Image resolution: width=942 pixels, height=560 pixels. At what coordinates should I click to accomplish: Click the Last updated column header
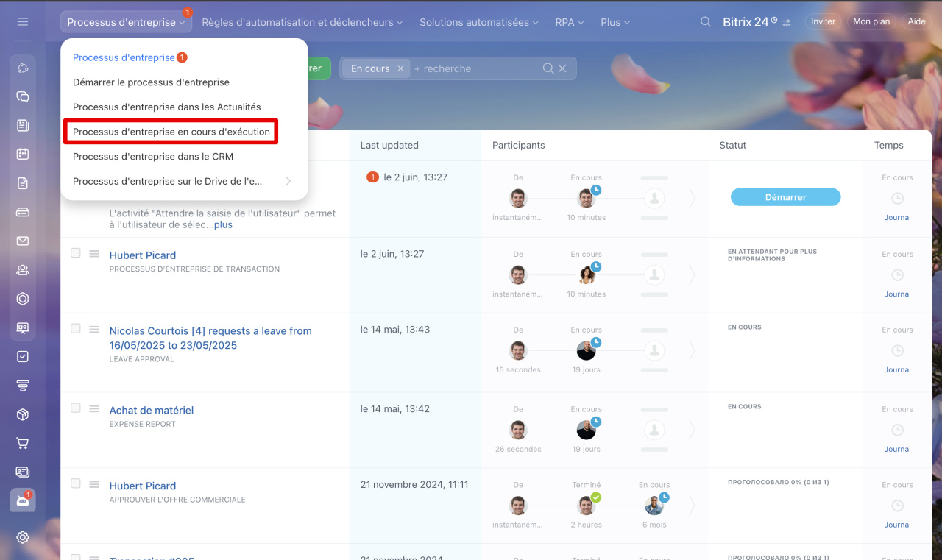[389, 146]
